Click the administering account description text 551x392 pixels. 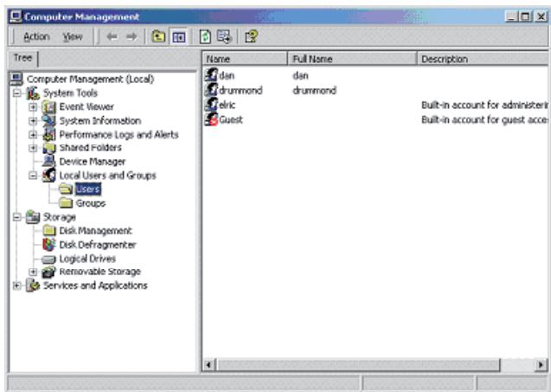point(484,105)
